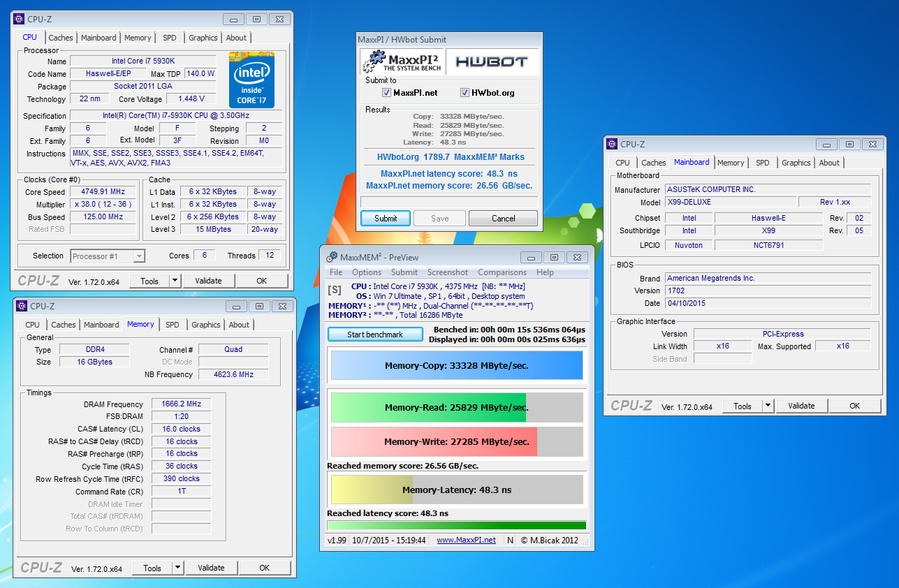Click Validate in the Mainboard CPU-Z window
Image resolution: width=899 pixels, height=588 pixels.
(x=801, y=406)
